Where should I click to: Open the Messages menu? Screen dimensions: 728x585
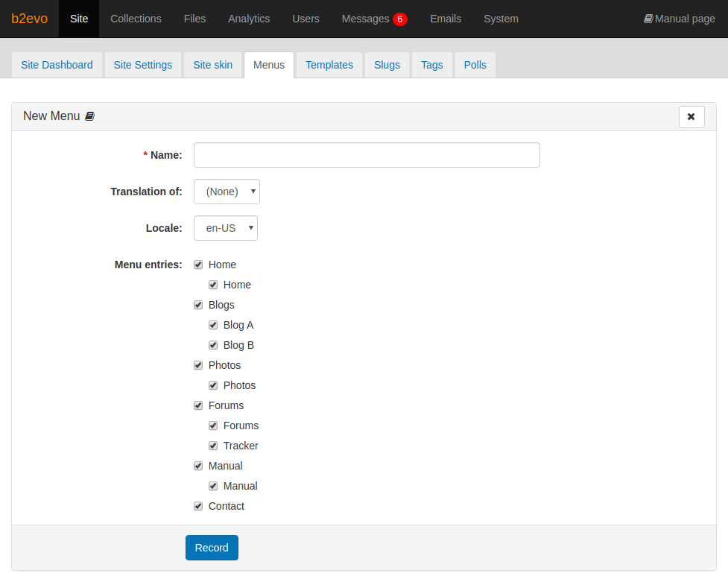pyautogui.click(x=365, y=19)
